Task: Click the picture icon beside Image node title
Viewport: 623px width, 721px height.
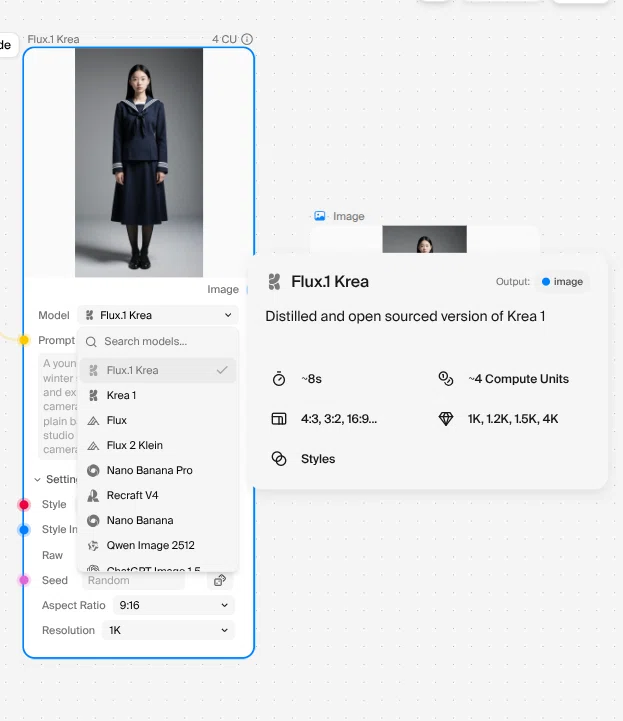Action: [320, 216]
